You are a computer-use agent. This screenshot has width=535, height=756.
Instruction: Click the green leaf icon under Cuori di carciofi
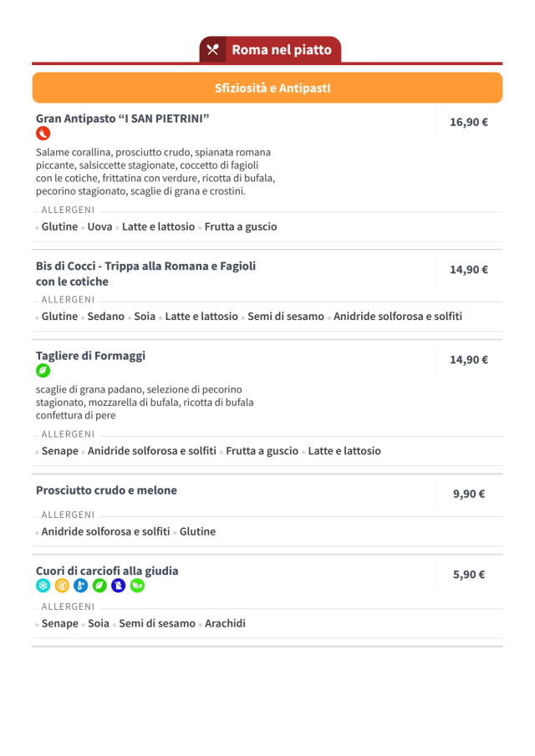point(99,586)
